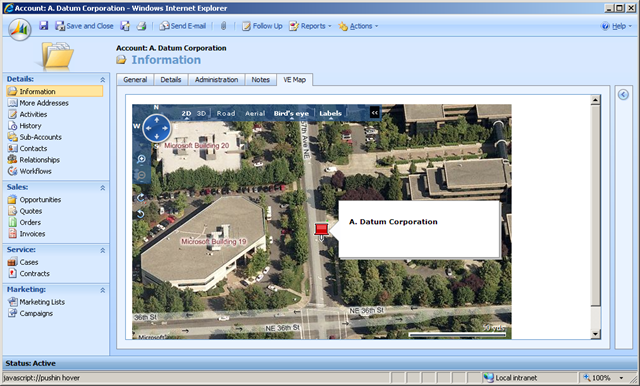Expand the right side pane arrow
The height and width of the screenshot is (386, 640).
623,95
